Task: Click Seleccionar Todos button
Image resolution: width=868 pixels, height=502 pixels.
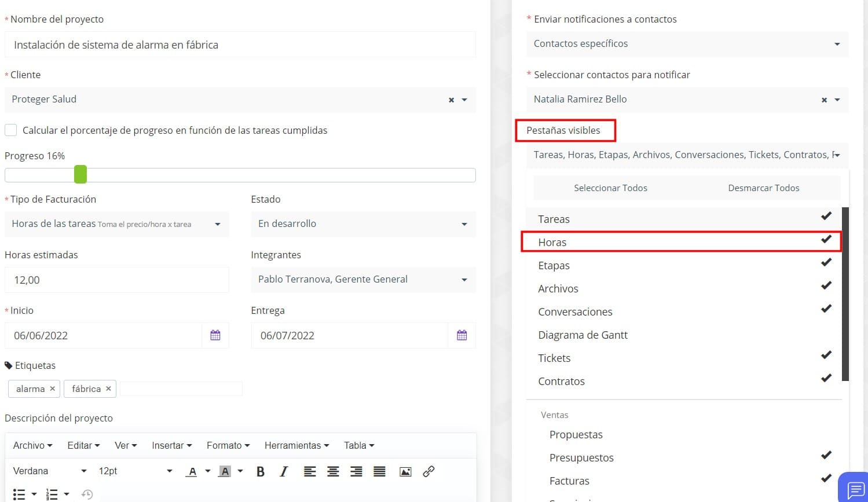Action: (x=610, y=188)
